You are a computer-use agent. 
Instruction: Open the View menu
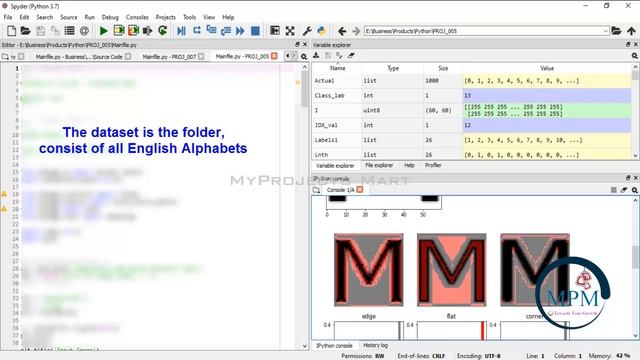209,17
